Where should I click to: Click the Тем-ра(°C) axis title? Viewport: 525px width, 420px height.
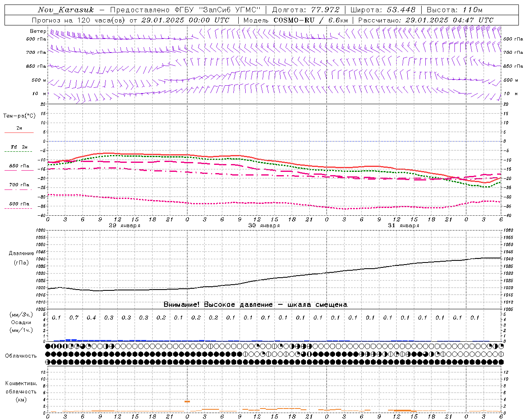click(19, 116)
